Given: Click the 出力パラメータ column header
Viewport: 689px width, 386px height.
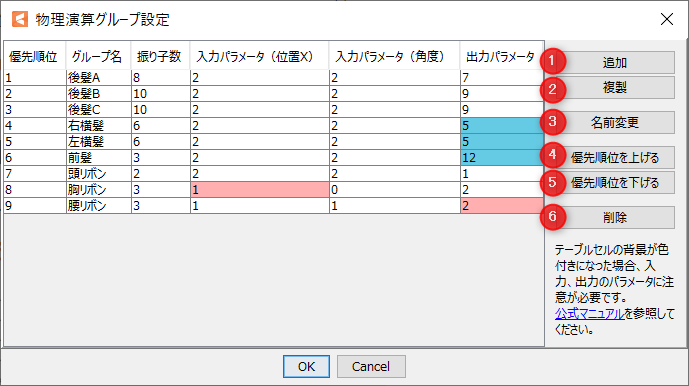Looking at the screenshot, I should tap(501, 56).
